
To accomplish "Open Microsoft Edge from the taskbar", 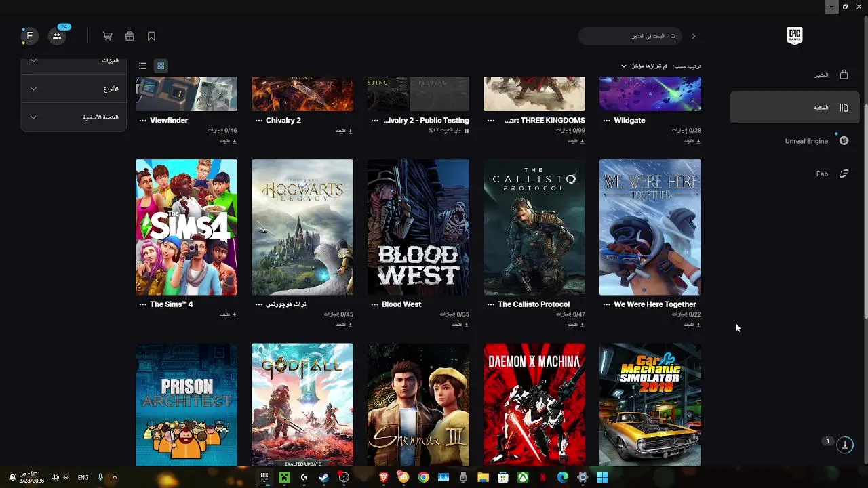I will click(562, 477).
